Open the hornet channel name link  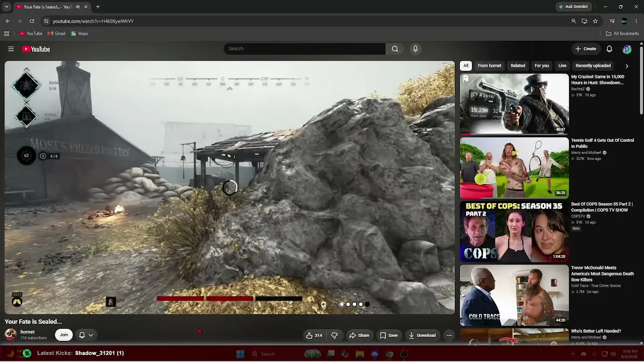(28, 332)
